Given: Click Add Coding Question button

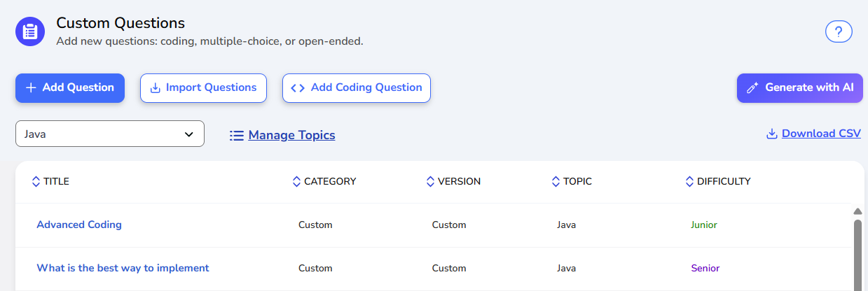Looking at the screenshot, I should [x=357, y=88].
